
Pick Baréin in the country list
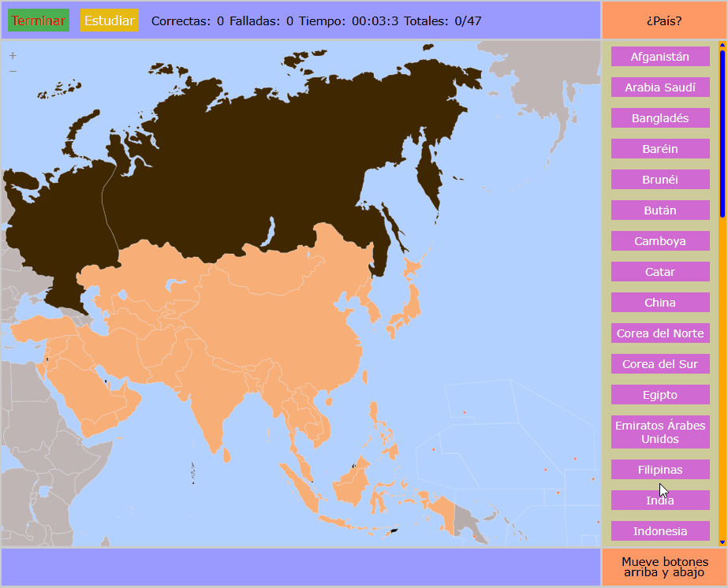(x=660, y=149)
